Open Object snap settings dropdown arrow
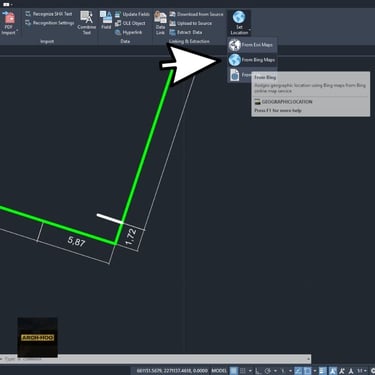The height and width of the screenshot is (375, 375). click(x=315, y=371)
